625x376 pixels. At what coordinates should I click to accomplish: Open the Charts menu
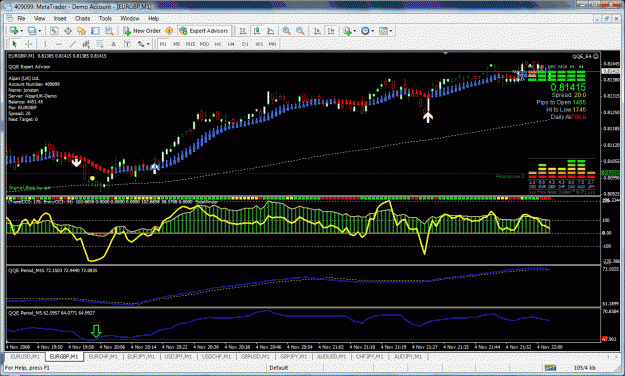coord(83,18)
